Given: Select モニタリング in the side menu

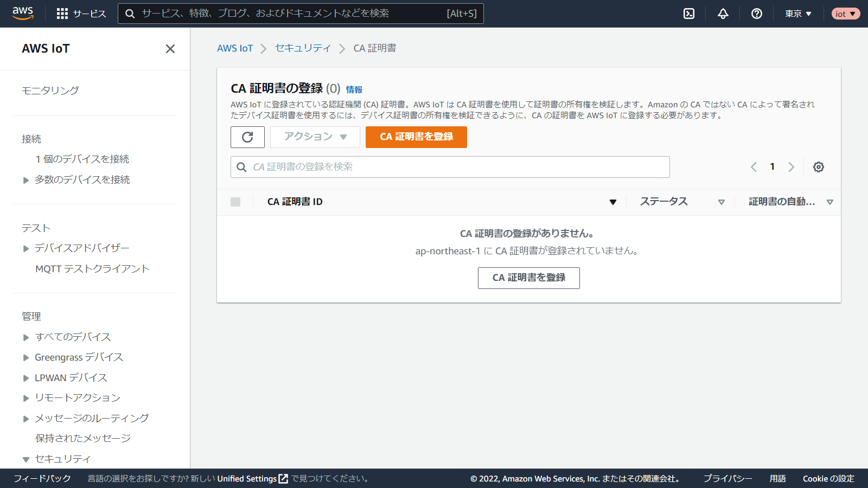Looking at the screenshot, I should [x=50, y=91].
